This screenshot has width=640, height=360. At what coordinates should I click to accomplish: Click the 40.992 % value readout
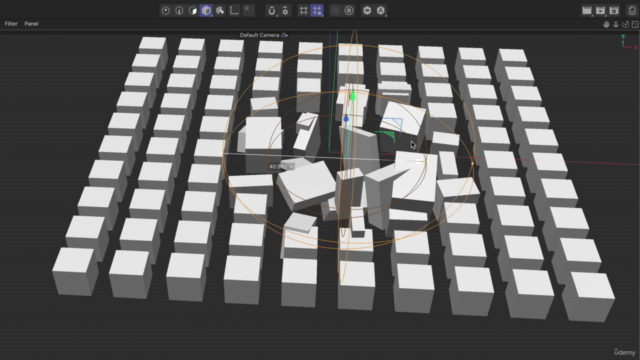click(x=282, y=167)
